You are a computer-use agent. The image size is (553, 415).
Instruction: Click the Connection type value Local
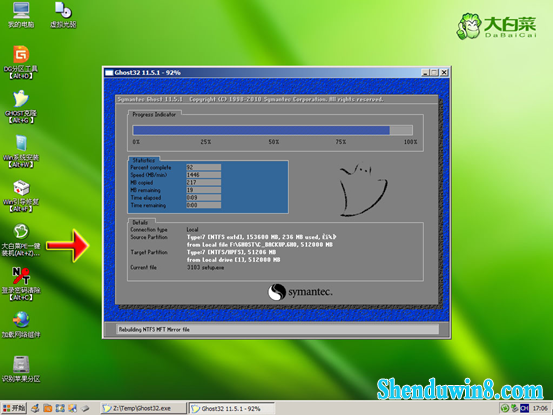point(193,230)
